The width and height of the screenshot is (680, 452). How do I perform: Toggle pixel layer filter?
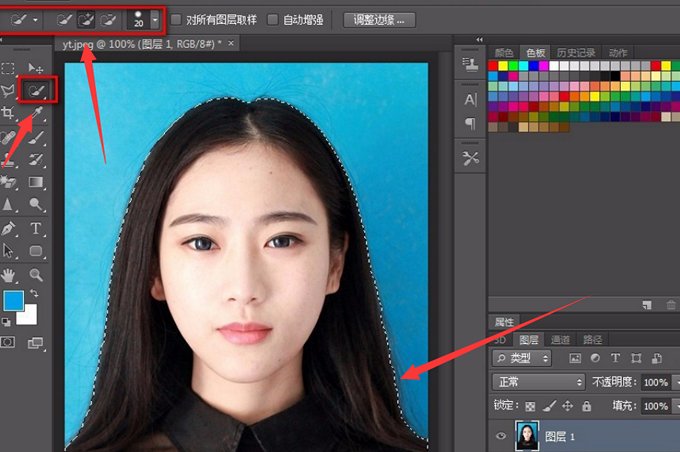coord(575,358)
